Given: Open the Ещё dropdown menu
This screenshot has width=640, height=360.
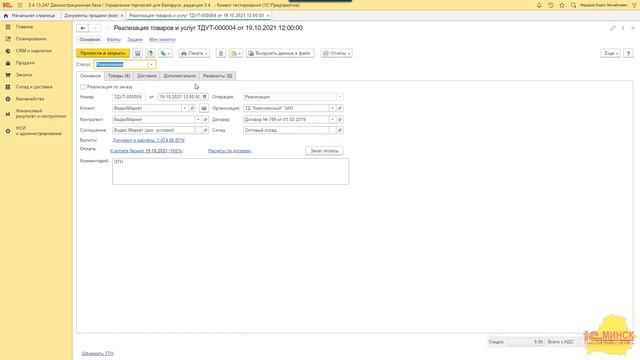Looking at the screenshot, I should [x=611, y=53].
